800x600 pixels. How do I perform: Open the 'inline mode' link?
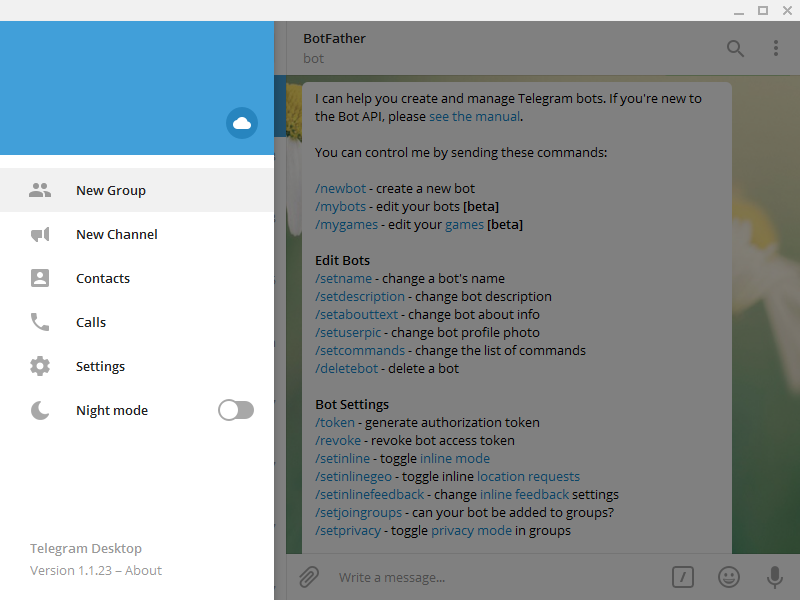tap(455, 458)
